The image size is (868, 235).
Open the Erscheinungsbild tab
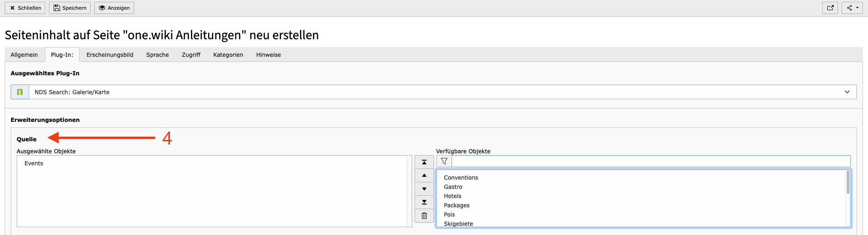coord(110,54)
